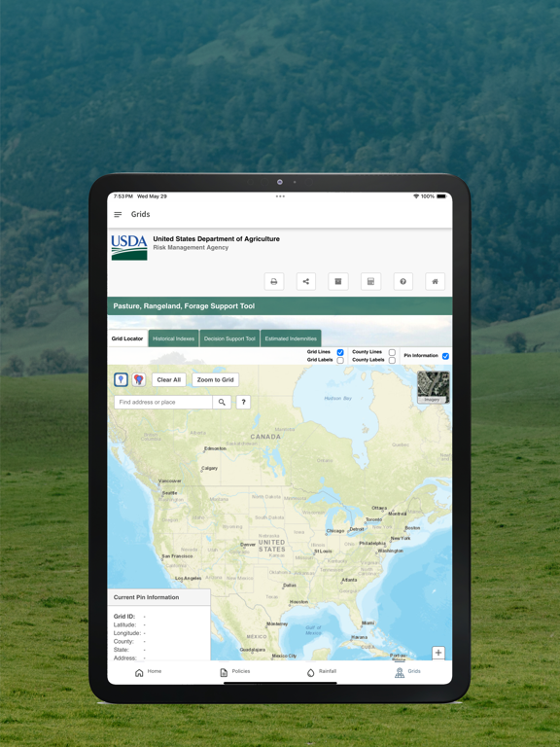Click the question mark help toolbar button
The height and width of the screenshot is (747, 560).
402,281
